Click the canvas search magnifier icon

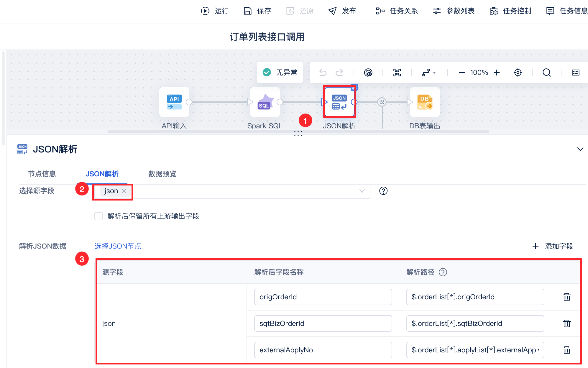pyautogui.click(x=546, y=73)
